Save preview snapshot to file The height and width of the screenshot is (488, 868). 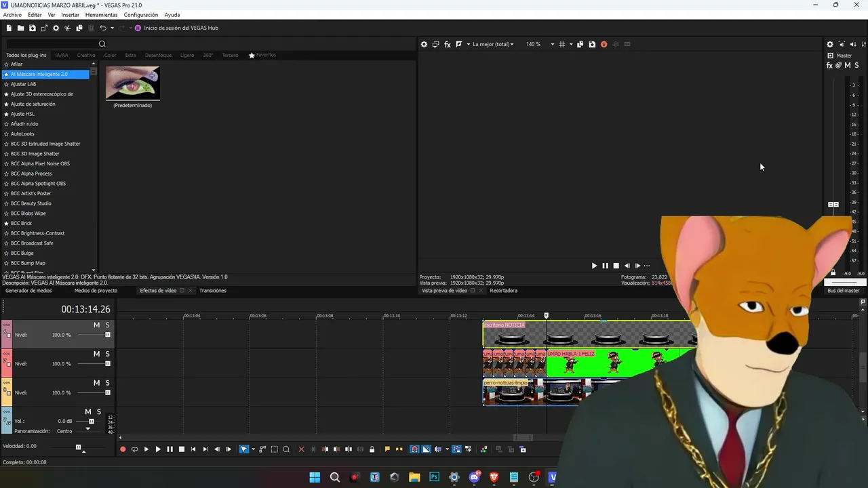592,44
